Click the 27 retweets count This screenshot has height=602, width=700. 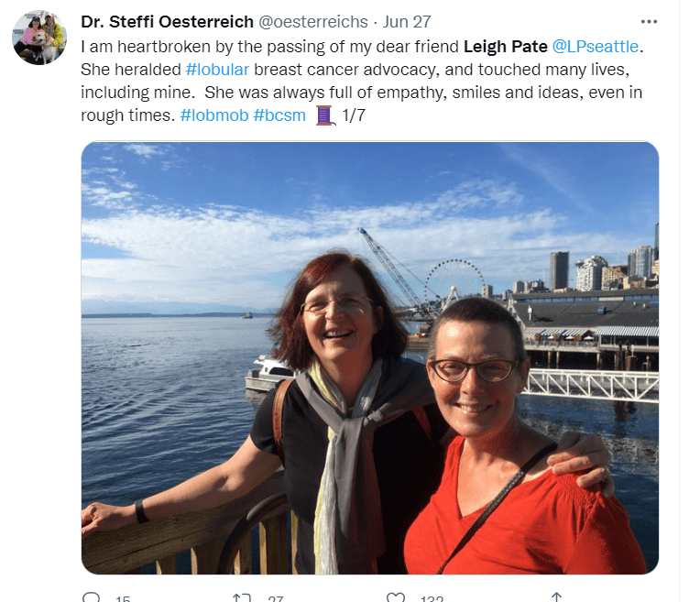pos(276,598)
